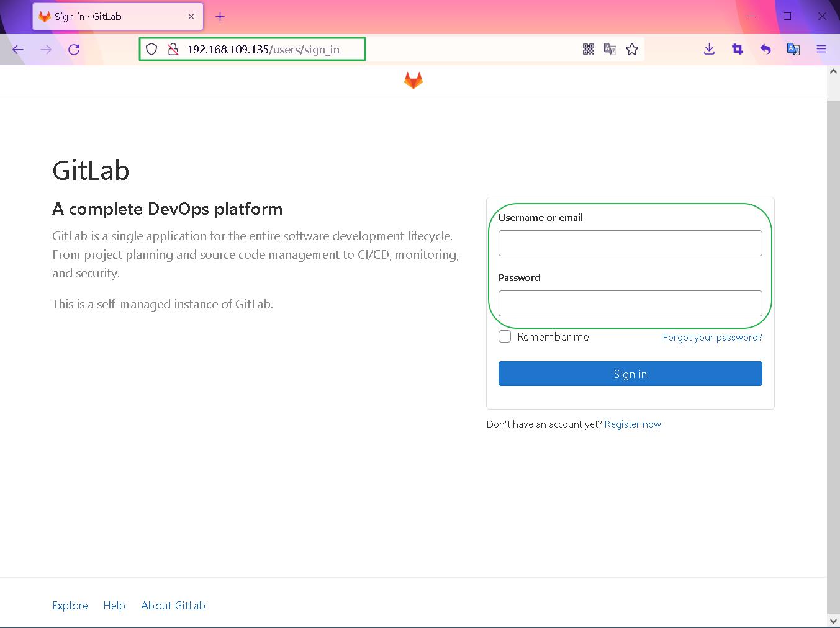Open the shield tracking protection icon
This screenshot has width=840, height=628.
pos(151,49)
